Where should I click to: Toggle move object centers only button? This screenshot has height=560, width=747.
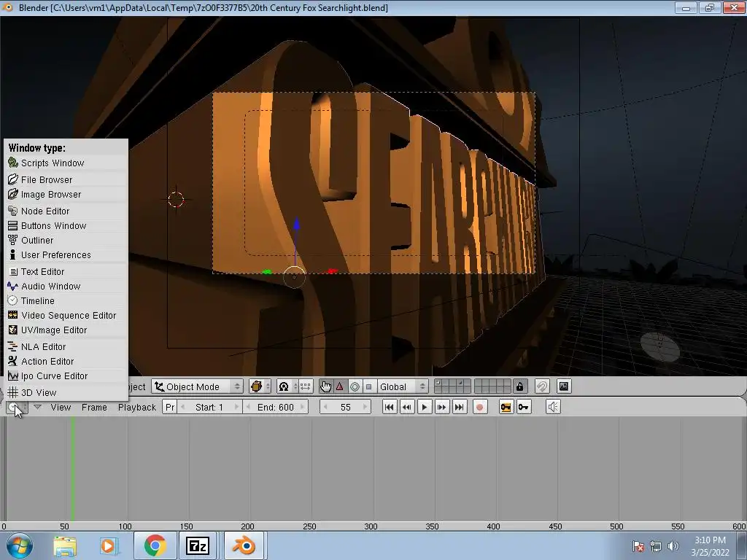click(306, 386)
